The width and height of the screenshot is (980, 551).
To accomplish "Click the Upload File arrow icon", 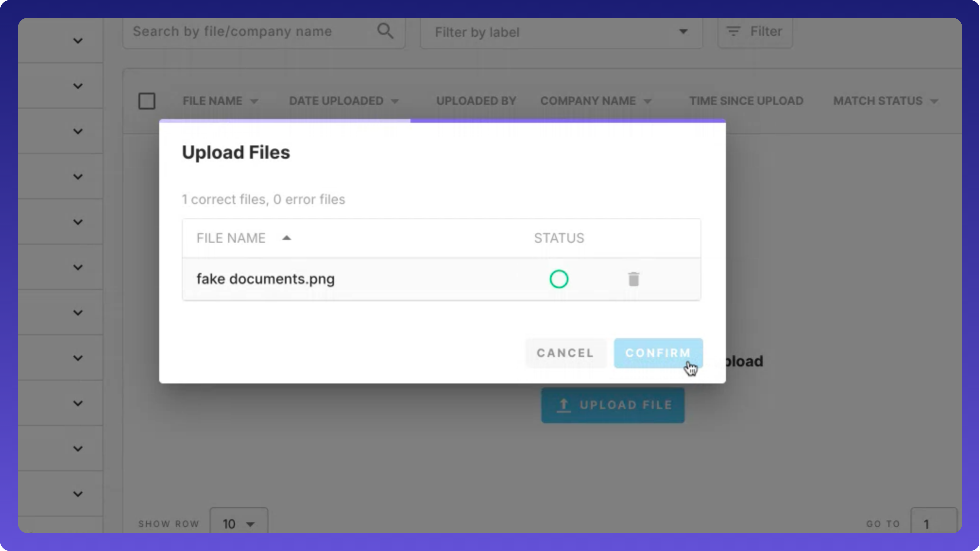I will coord(563,405).
